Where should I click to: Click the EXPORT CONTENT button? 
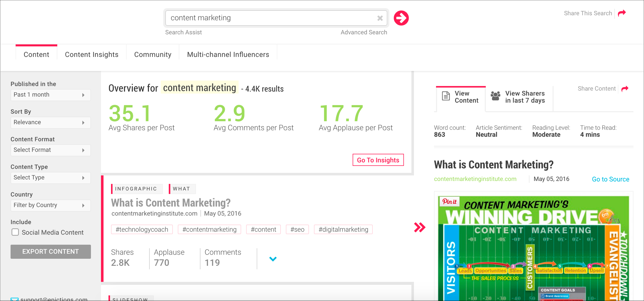click(50, 252)
